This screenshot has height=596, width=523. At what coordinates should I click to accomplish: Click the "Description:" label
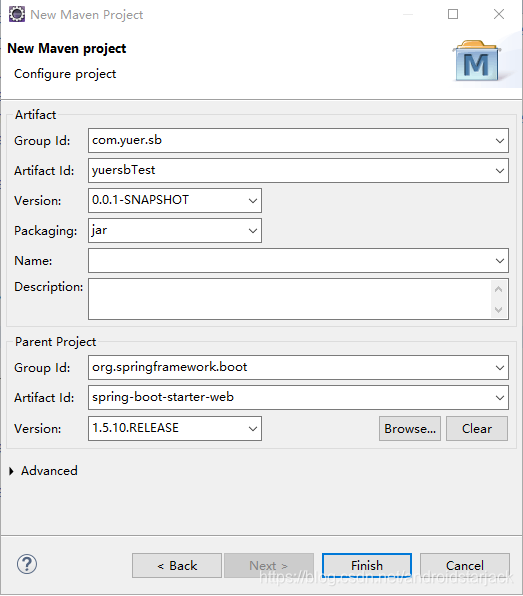click(x=49, y=287)
